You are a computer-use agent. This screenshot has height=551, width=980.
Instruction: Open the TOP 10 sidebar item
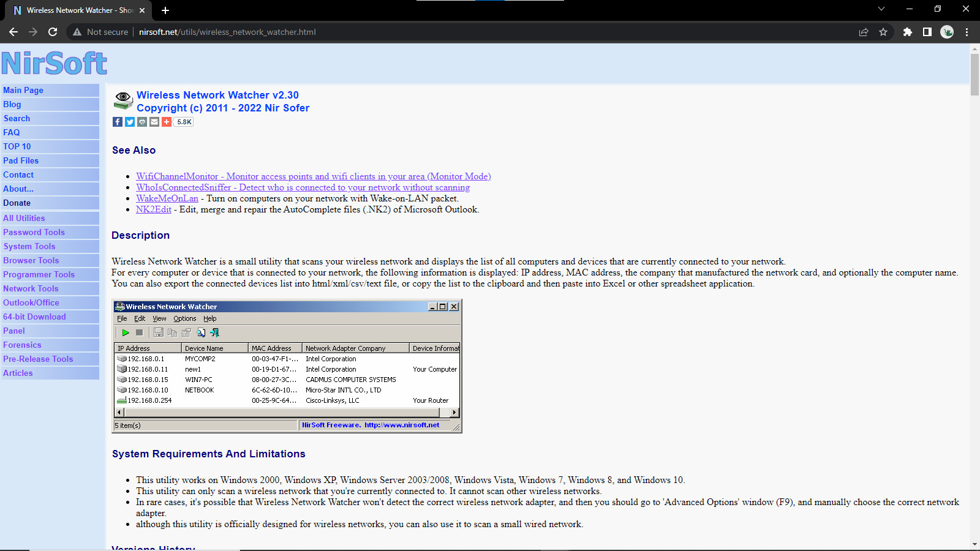[x=50, y=146]
